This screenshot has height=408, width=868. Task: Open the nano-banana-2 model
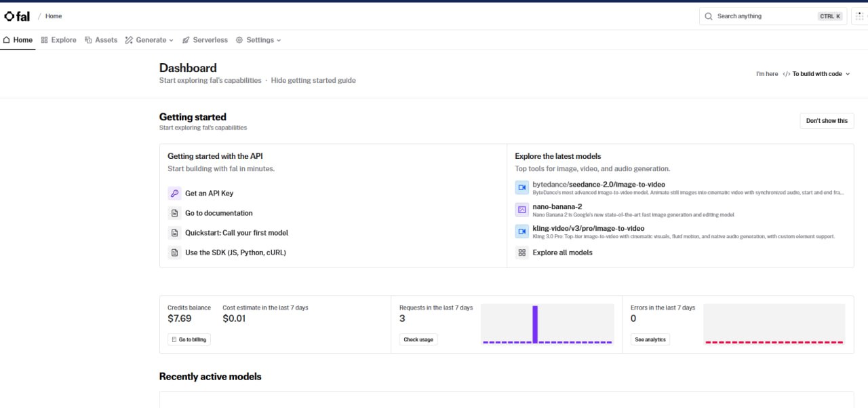(x=557, y=206)
